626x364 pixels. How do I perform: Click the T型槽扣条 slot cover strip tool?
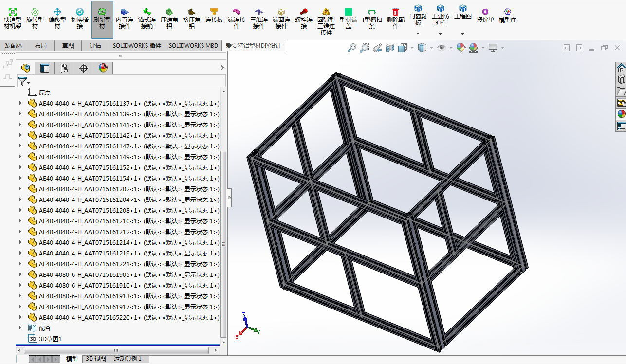tap(372, 18)
